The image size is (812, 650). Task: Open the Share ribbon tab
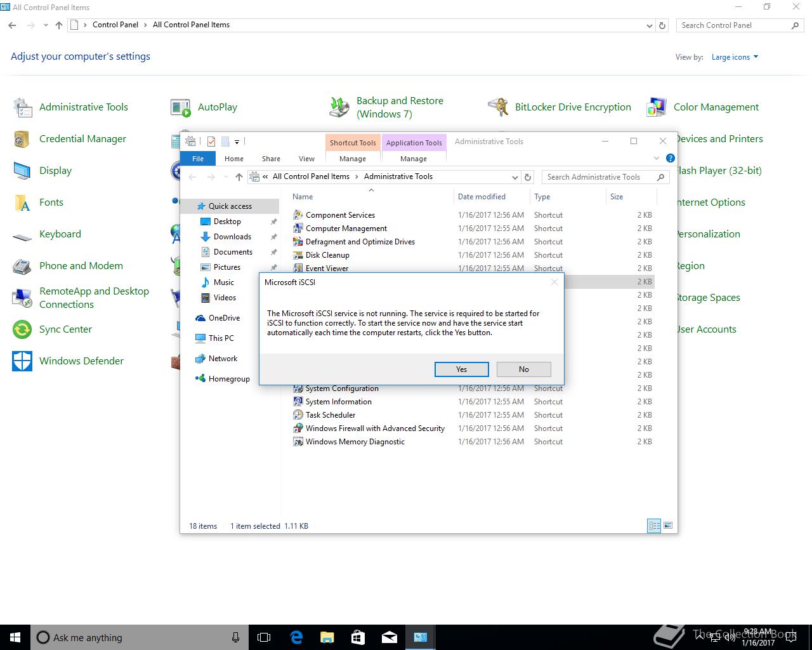point(271,159)
